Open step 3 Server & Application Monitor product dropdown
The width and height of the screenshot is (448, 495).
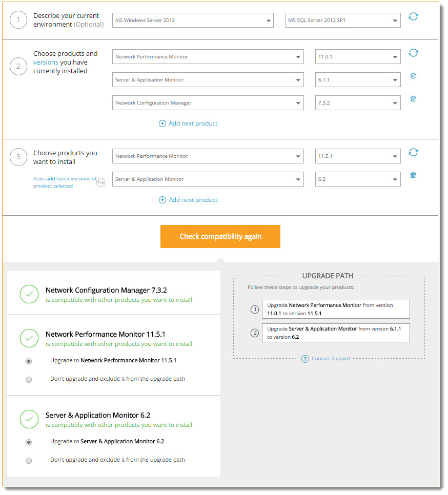click(208, 179)
